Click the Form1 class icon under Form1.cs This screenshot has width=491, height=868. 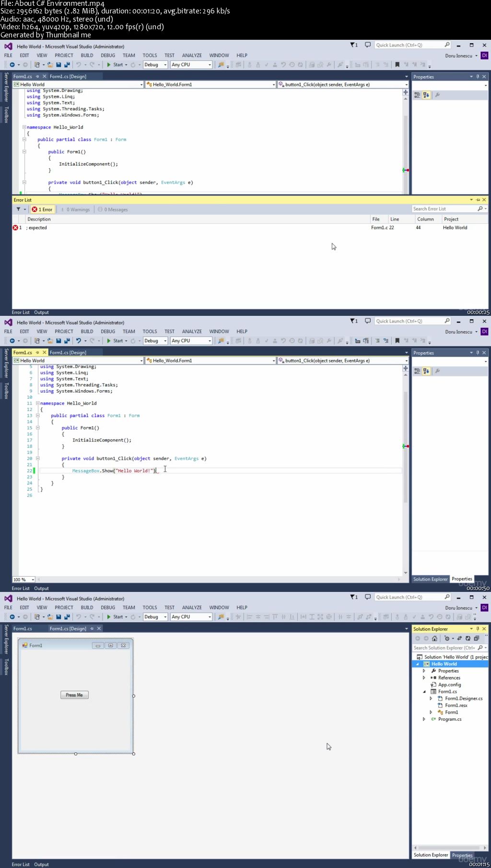coord(440,712)
